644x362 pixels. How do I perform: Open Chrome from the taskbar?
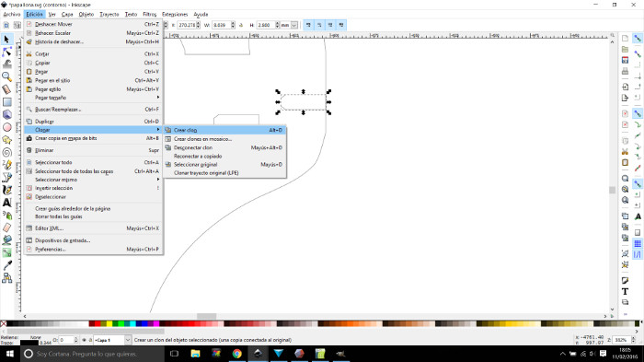[x=237, y=354]
